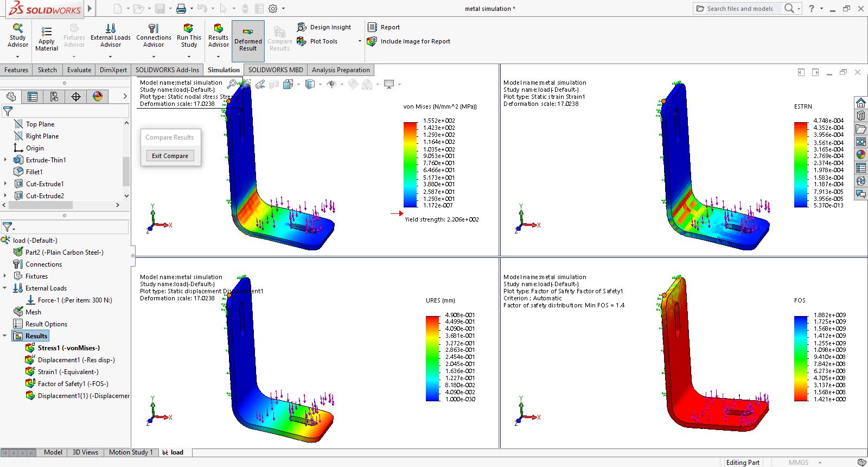Click Previous View icon in view toolbar
The width and height of the screenshot is (868, 467).
[260, 84]
